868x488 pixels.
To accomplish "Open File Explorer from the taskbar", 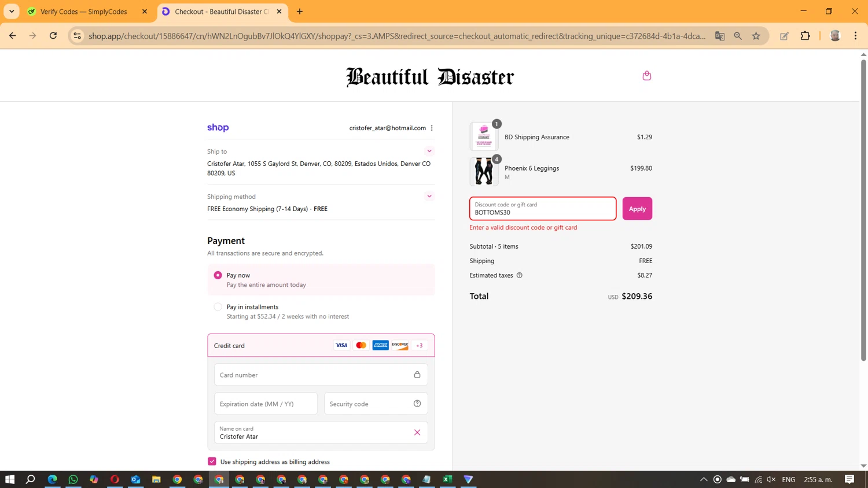I will pos(156,479).
